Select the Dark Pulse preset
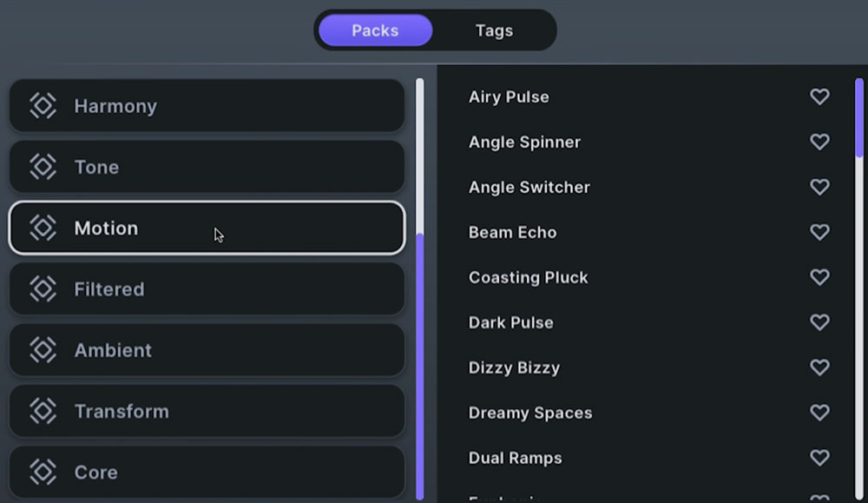 tap(510, 322)
